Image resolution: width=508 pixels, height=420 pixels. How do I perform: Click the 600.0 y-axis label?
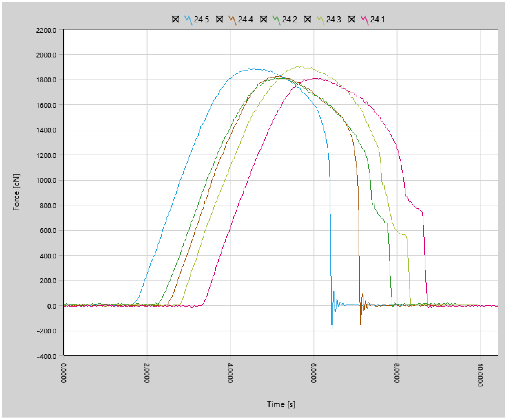[x=48, y=231]
